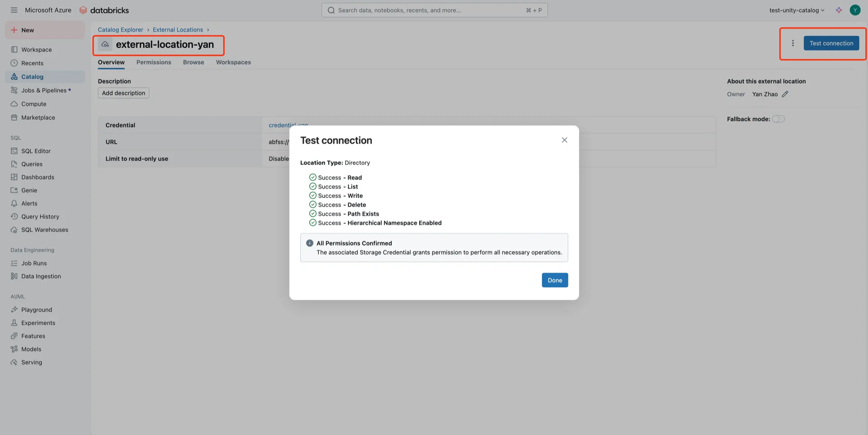
Task: Open the hamburger sidebar menu
Action: pos(14,10)
